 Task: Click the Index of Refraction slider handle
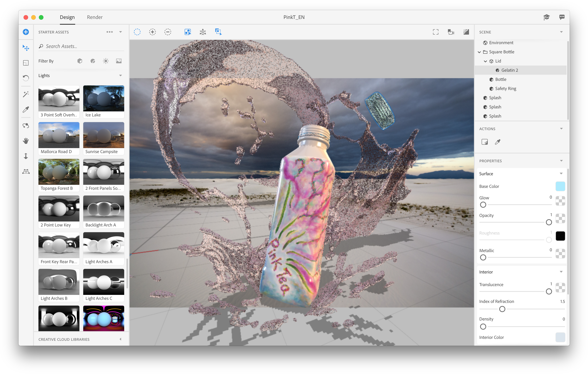502,309
